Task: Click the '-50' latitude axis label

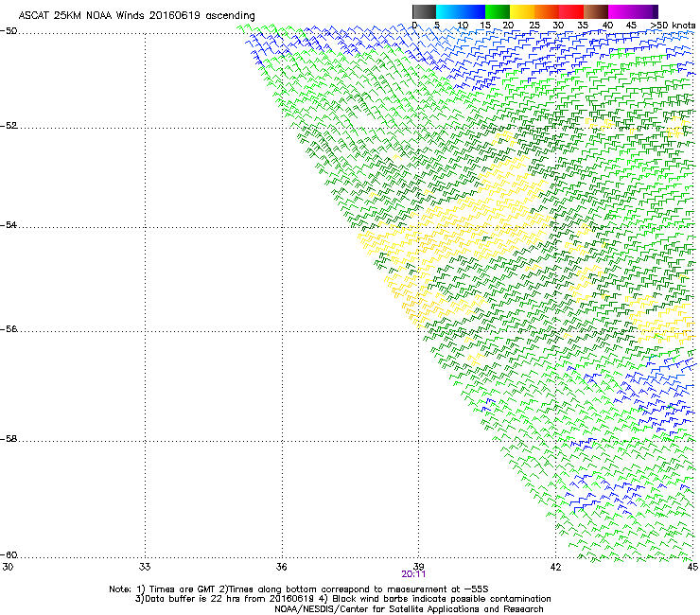Action: [9, 31]
